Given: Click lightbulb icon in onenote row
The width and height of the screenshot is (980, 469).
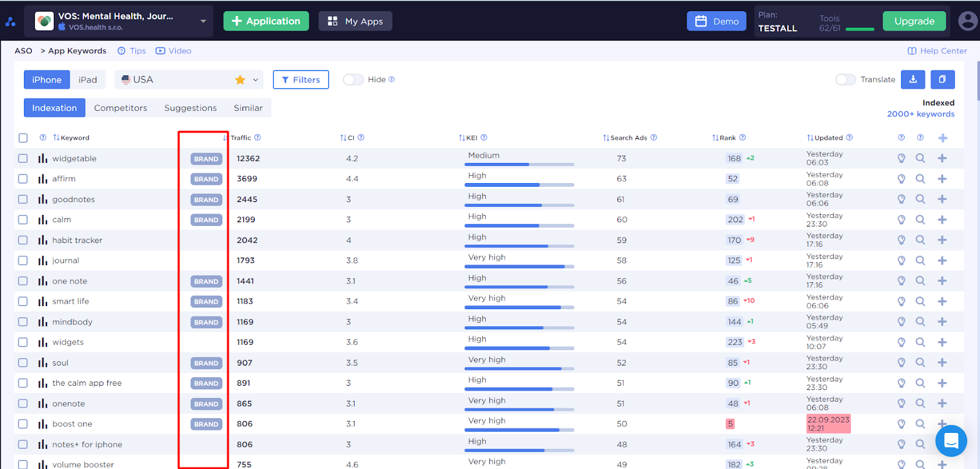Looking at the screenshot, I should pyautogui.click(x=901, y=403).
